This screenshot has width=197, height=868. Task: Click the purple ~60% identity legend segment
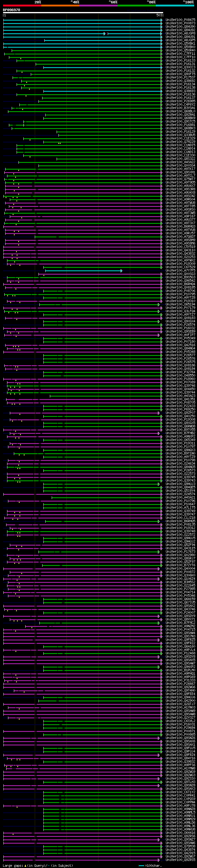[x=98, y=6]
